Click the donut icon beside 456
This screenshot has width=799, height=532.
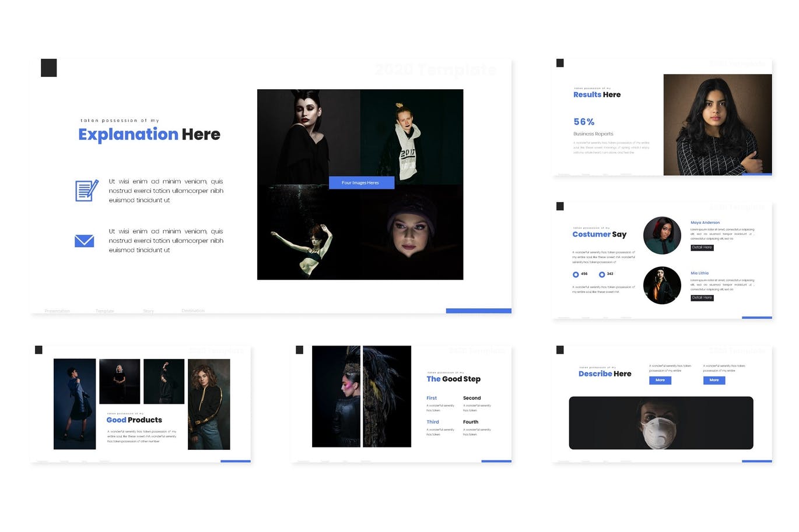tap(576, 274)
